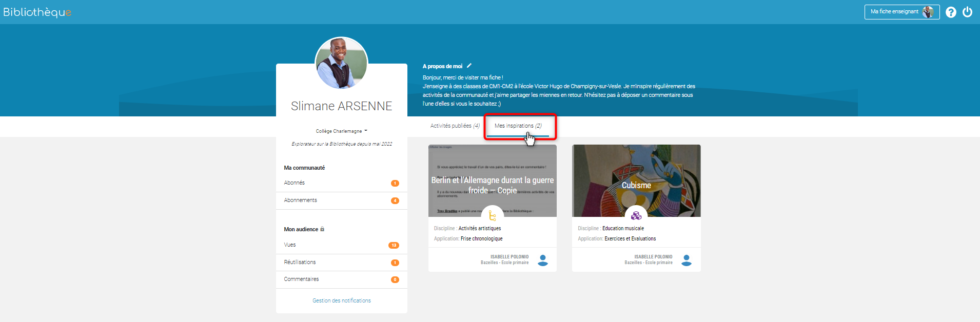Viewport: 980px width, 322px height.
Task: Click the Exercices app icon on Cubisme card
Action: point(636,215)
